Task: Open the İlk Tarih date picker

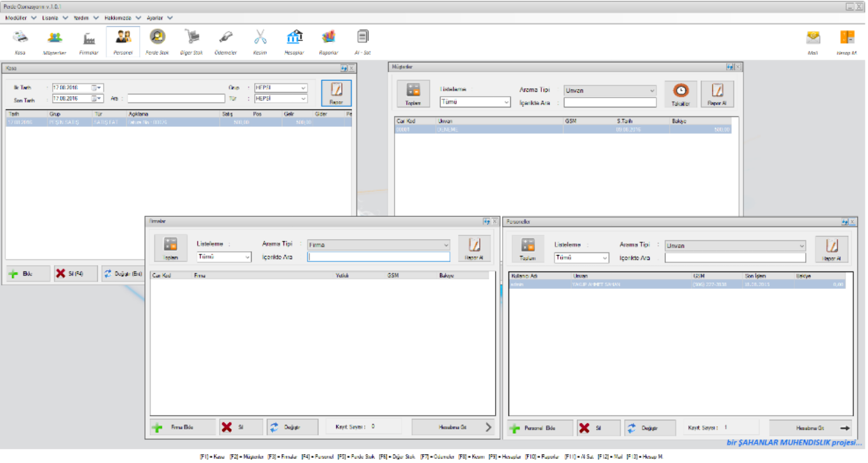Action: click(x=98, y=88)
